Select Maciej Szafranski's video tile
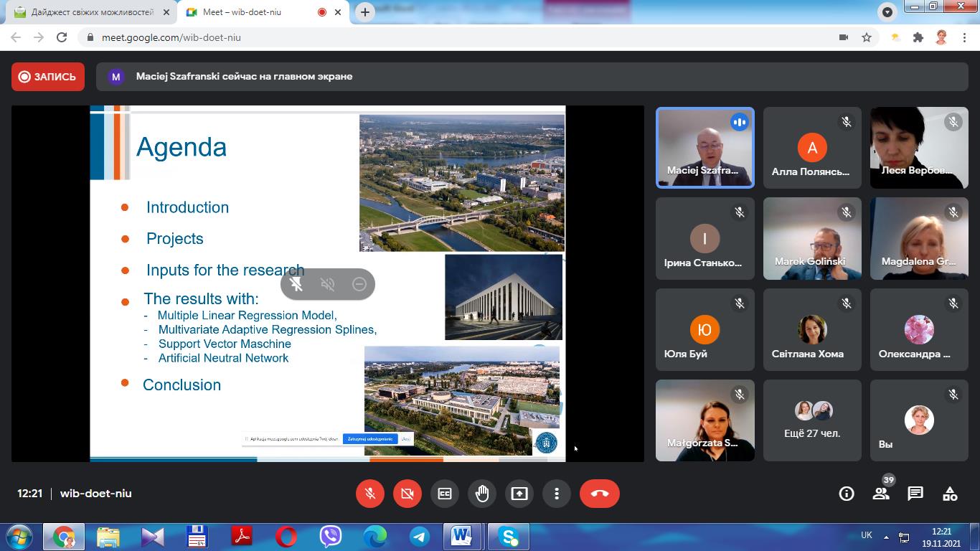The width and height of the screenshot is (980, 551). click(x=705, y=148)
